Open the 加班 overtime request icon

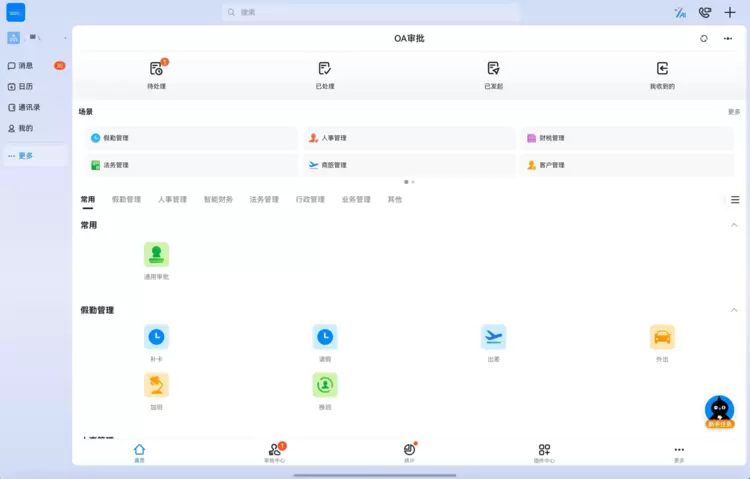(156, 386)
